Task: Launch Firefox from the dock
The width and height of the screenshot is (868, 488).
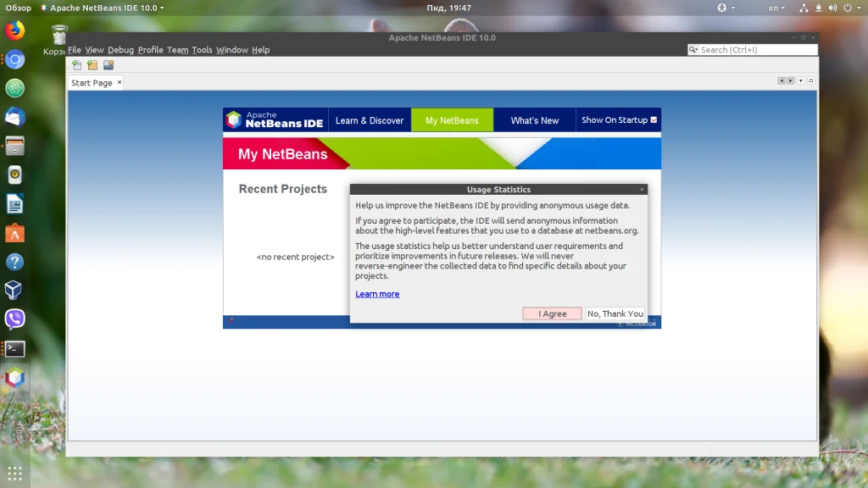Action: tap(15, 30)
